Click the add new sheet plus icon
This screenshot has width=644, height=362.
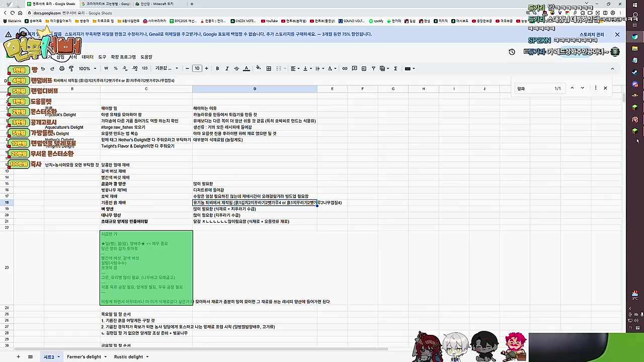click(18, 357)
